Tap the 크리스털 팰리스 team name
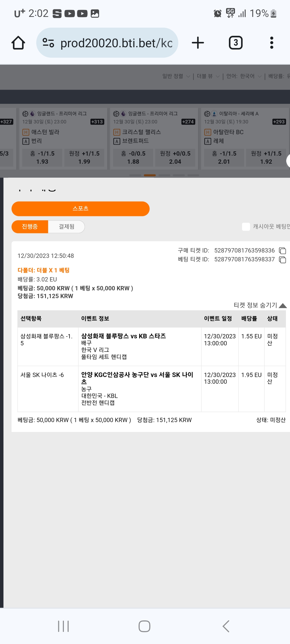The height and width of the screenshot is (644, 290). click(142, 132)
